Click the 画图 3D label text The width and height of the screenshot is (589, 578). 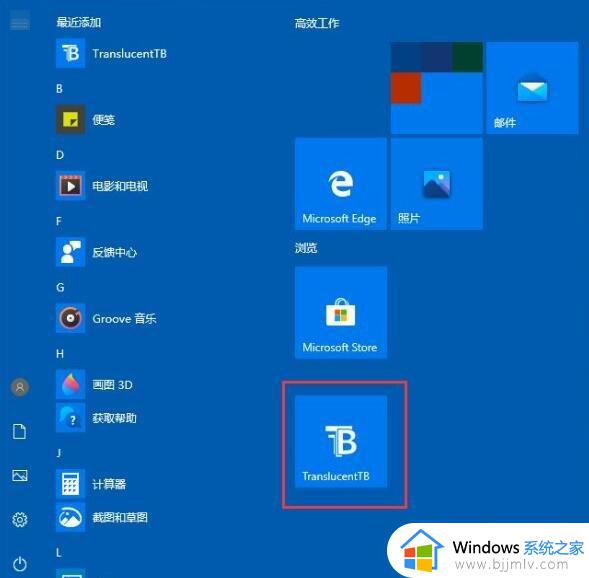(112, 385)
